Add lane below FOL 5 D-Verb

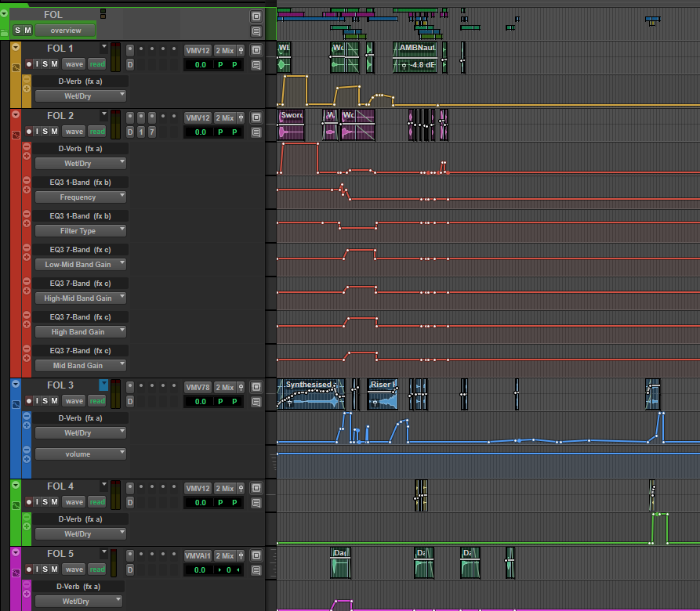point(27,594)
